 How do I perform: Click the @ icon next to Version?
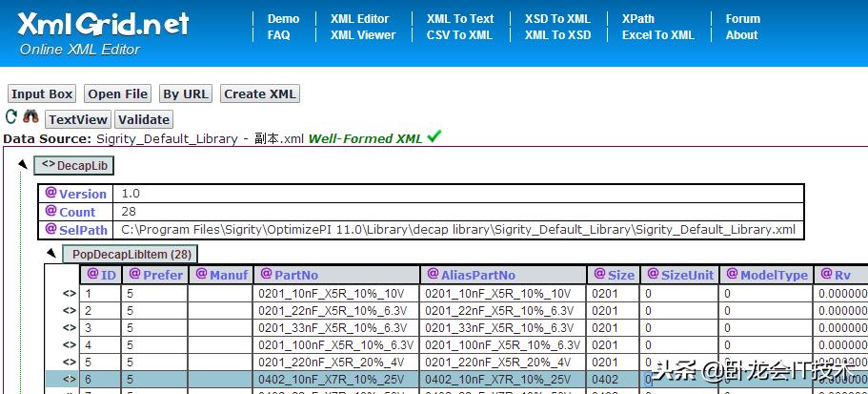(51, 193)
